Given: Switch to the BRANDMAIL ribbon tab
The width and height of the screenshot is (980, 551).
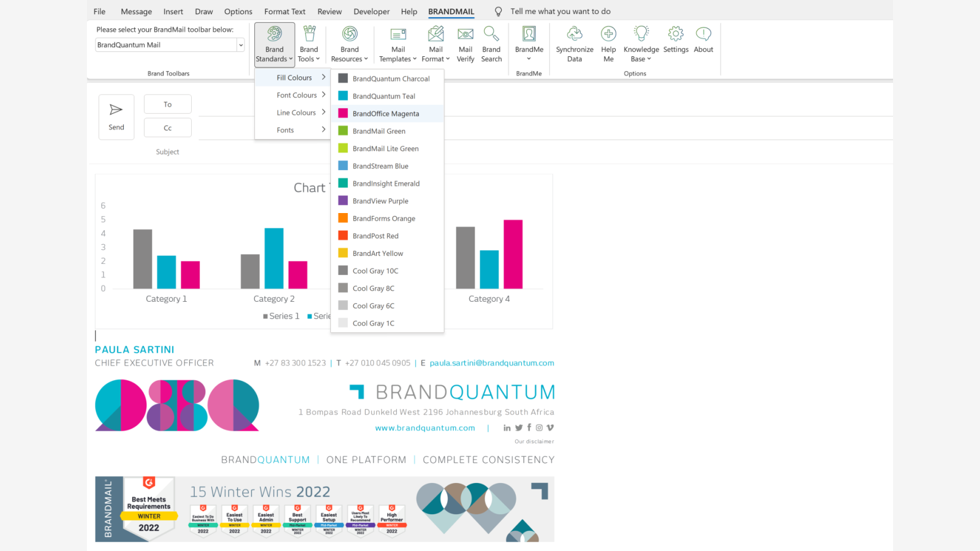Looking at the screenshot, I should pyautogui.click(x=451, y=11).
